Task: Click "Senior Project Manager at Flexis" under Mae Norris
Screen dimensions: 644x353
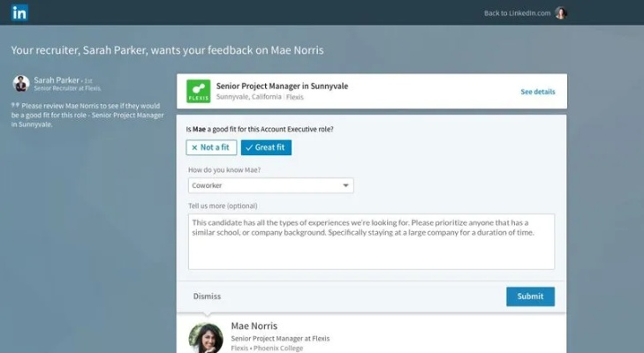Action: coord(280,338)
